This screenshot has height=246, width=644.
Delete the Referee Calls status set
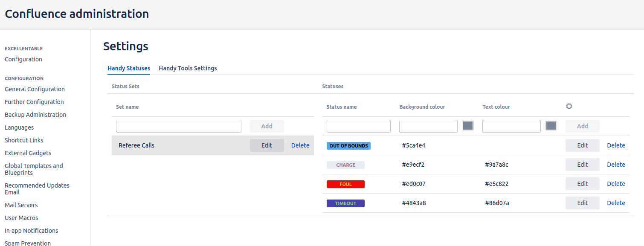[x=300, y=145]
